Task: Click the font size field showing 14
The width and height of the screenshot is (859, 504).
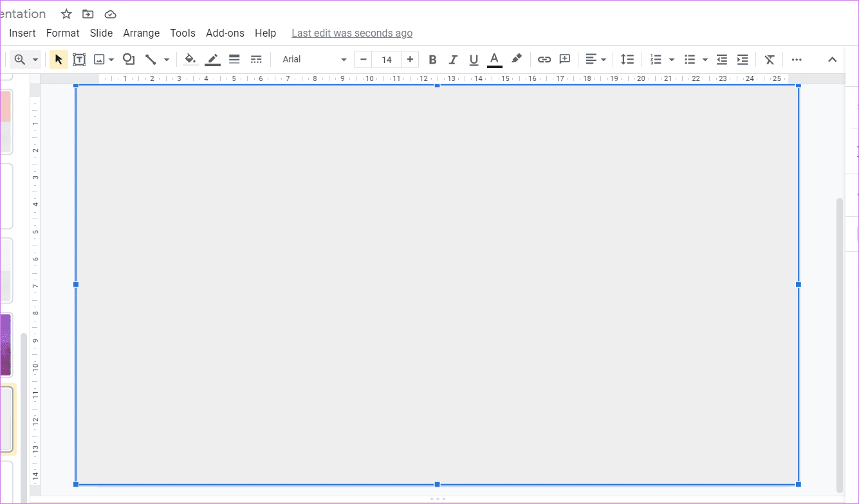Action: (x=386, y=60)
